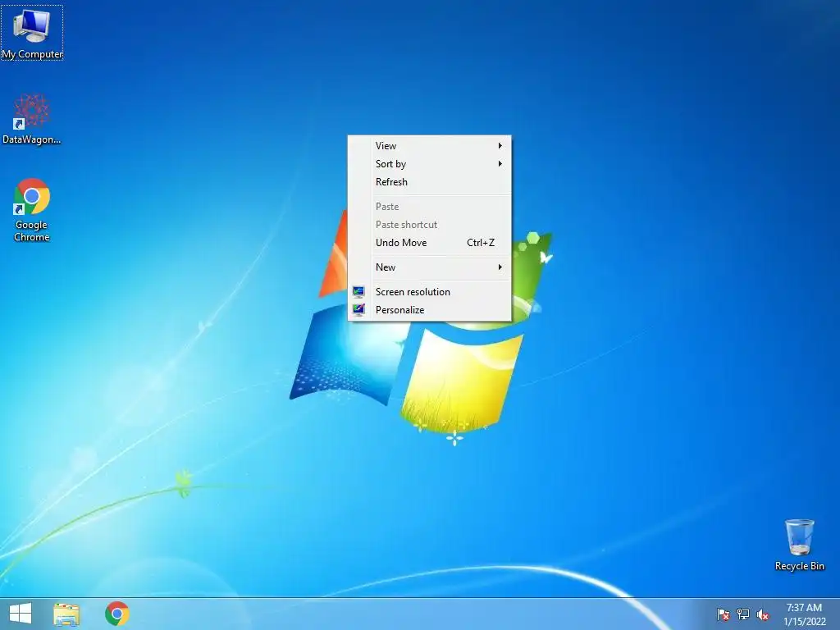Expand the New submenu
840x630 pixels.
click(x=430, y=267)
